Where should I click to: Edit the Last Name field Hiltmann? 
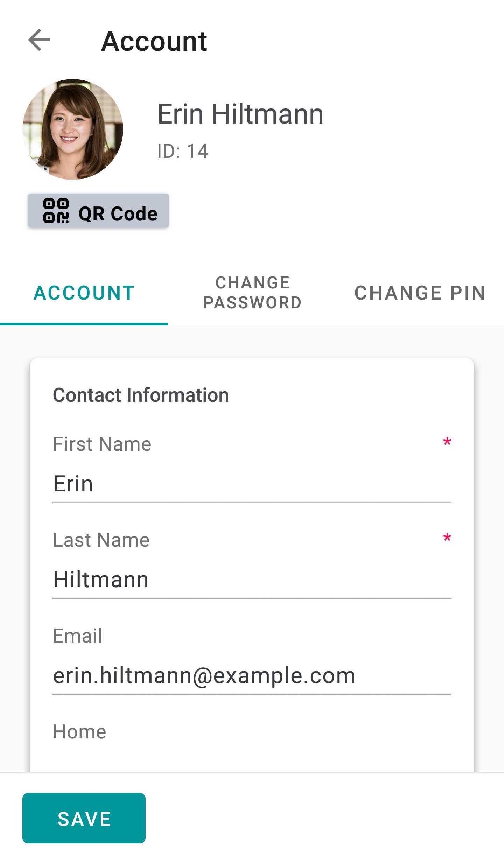pyautogui.click(x=252, y=580)
